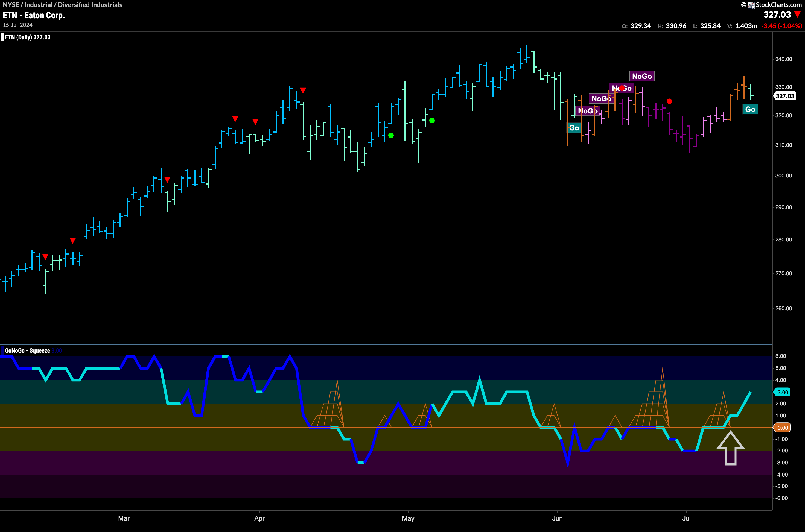Screen dimensions: 805x532
Task: Click the 300.00 price axis label
Action: coord(784,176)
